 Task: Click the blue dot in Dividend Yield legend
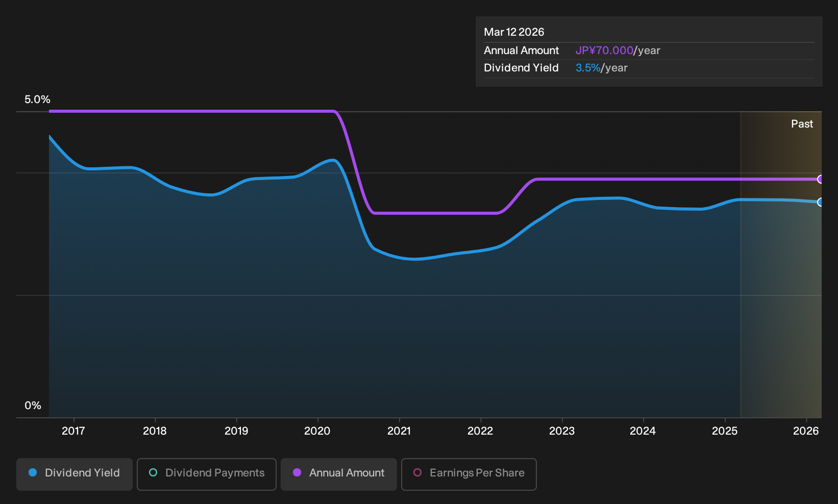tap(33, 472)
